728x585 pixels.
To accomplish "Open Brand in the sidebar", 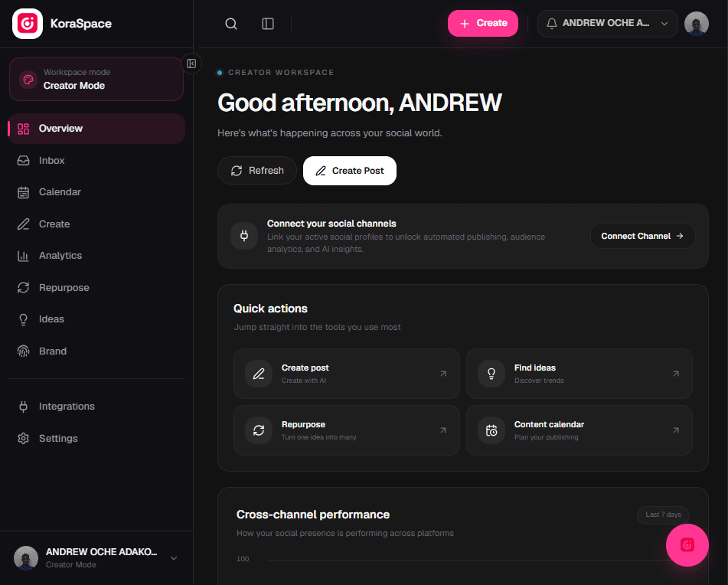I will (x=96, y=351).
